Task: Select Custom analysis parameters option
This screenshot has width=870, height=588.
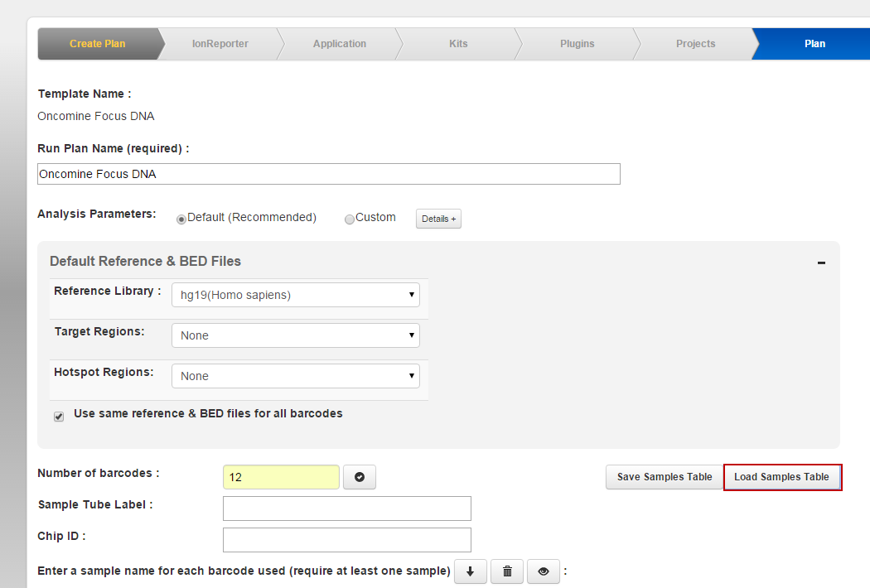Action: point(349,219)
